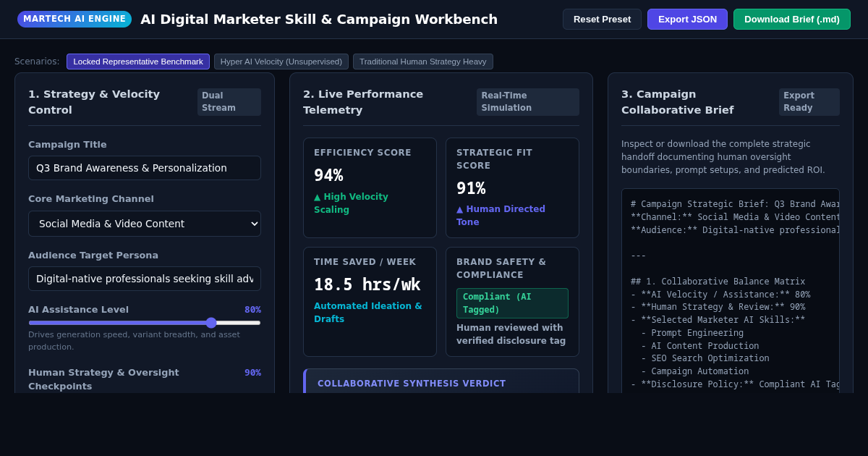
Task: Download the Brief (.md) file
Action: (x=792, y=19)
